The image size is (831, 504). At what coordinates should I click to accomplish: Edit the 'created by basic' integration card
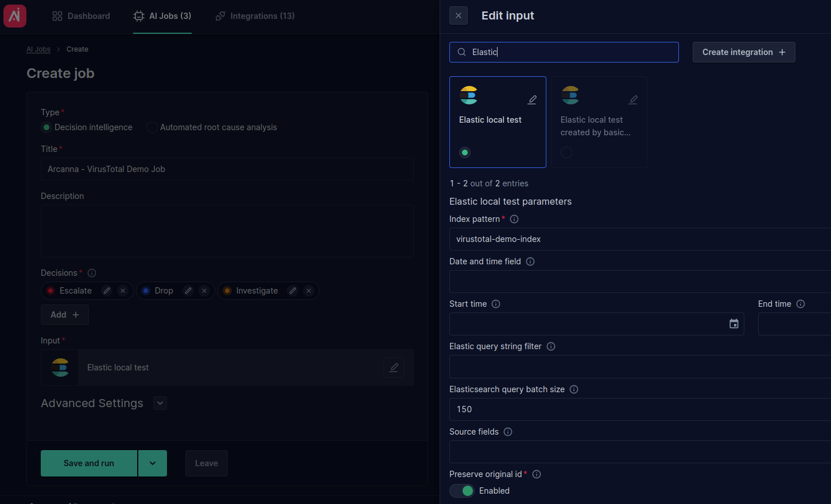(633, 100)
